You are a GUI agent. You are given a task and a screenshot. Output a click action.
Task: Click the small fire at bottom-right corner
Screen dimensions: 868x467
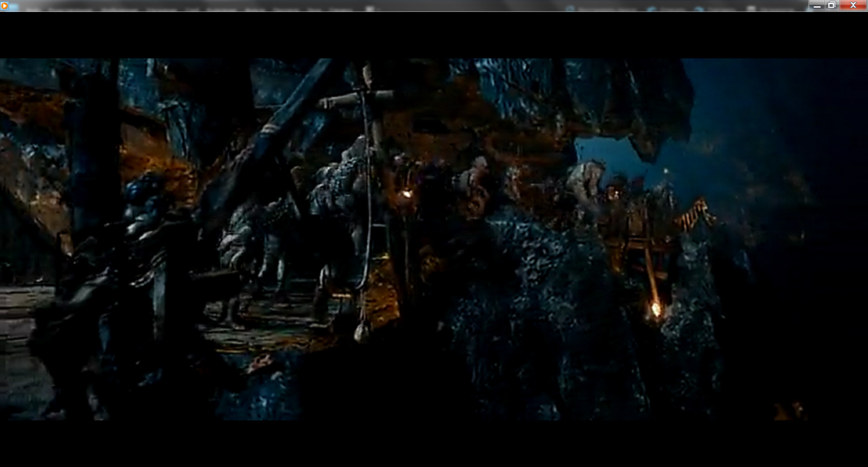pos(789,411)
